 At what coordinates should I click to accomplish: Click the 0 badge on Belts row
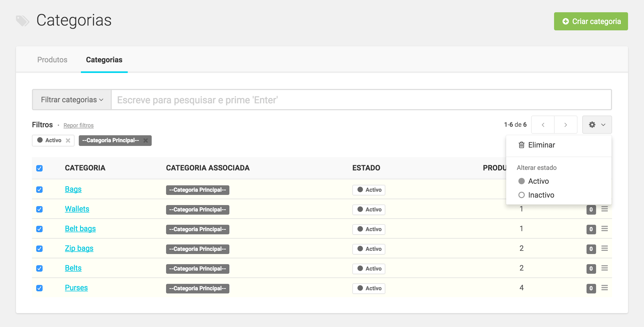[591, 268]
